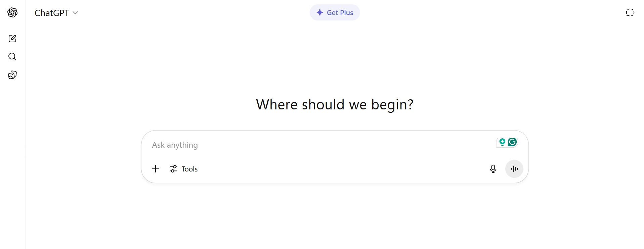
Task: Click the "Where should we begin?" heading
Action: coord(335,104)
